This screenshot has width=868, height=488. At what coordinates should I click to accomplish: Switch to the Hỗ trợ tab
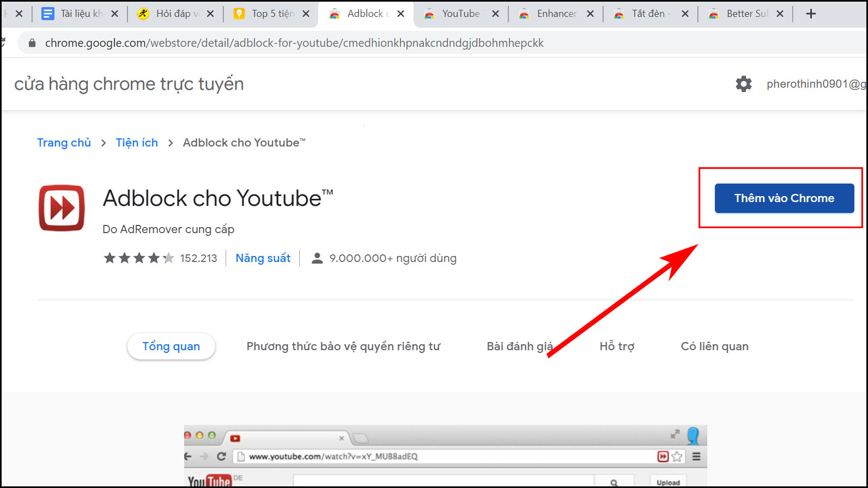click(617, 346)
